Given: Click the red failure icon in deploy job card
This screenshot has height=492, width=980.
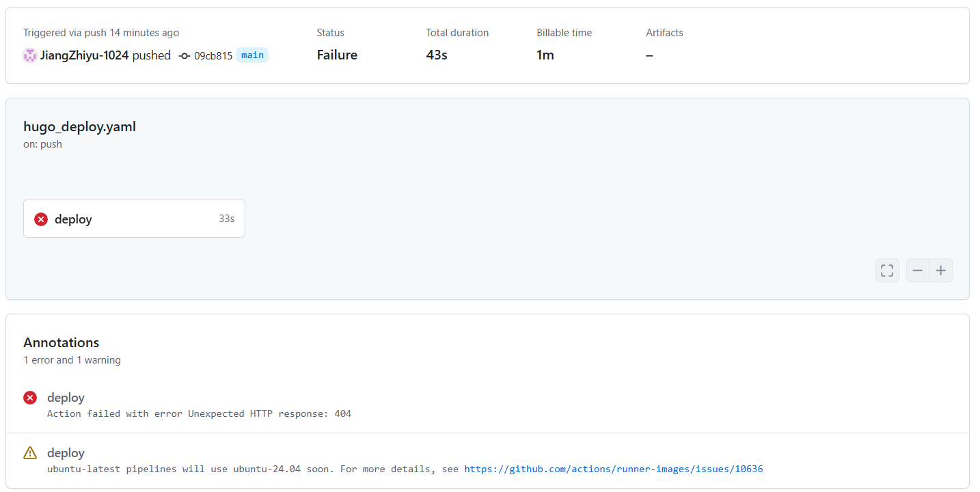Looking at the screenshot, I should coord(41,219).
